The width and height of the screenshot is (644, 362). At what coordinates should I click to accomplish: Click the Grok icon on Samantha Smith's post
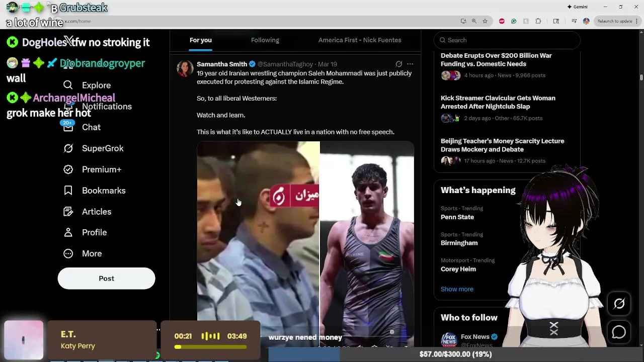click(x=398, y=64)
